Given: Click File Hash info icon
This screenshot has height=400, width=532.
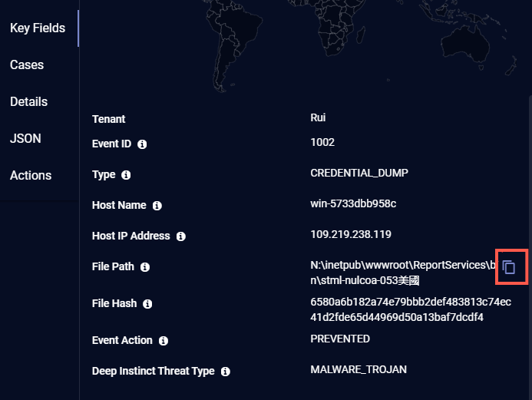Looking at the screenshot, I should pyautogui.click(x=147, y=304).
